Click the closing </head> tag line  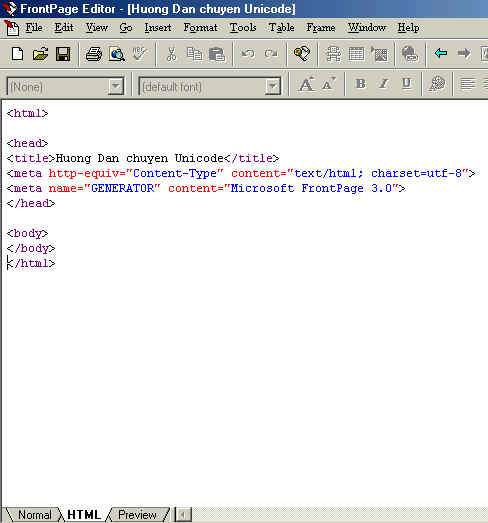[31, 203]
